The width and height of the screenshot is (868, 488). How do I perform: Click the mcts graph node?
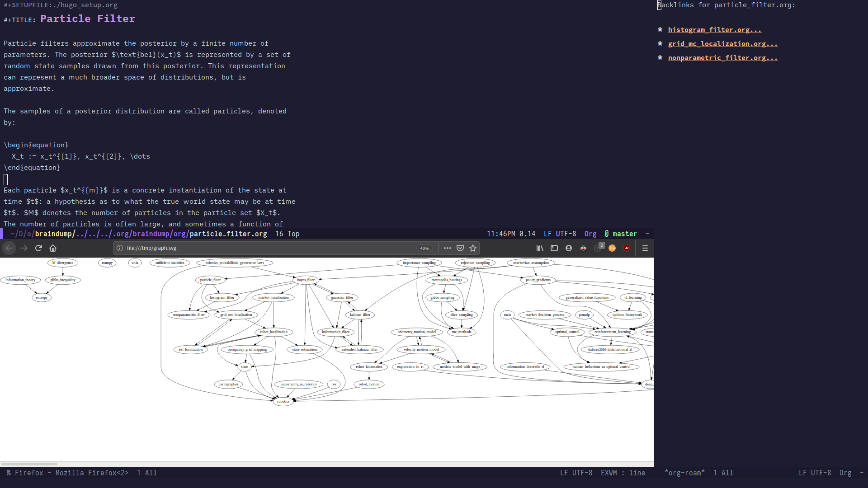tap(507, 315)
